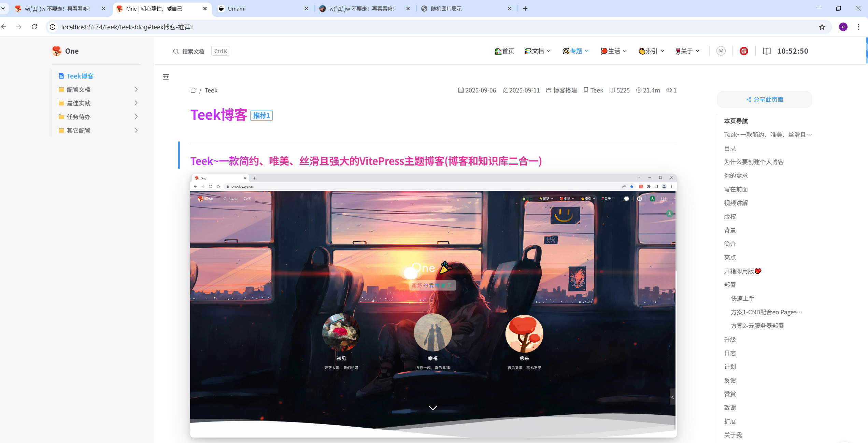Click the page views eye icon
The image size is (868, 443).
click(x=669, y=90)
